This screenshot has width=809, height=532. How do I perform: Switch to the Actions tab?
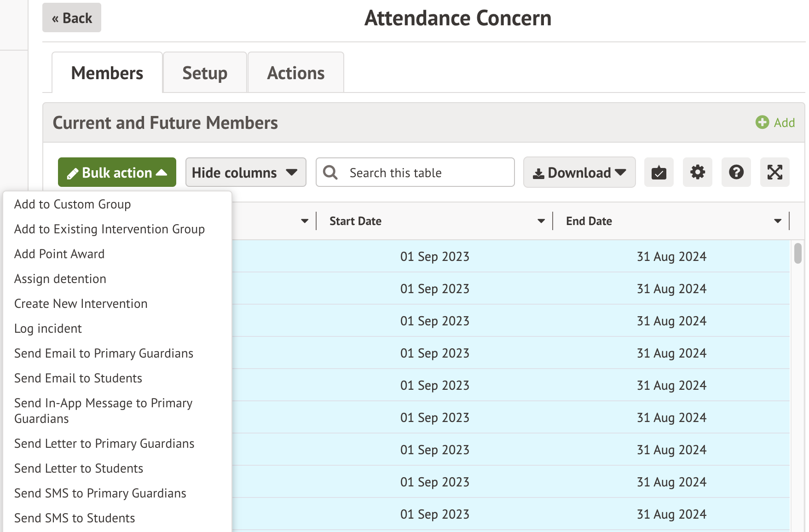[x=295, y=73]
